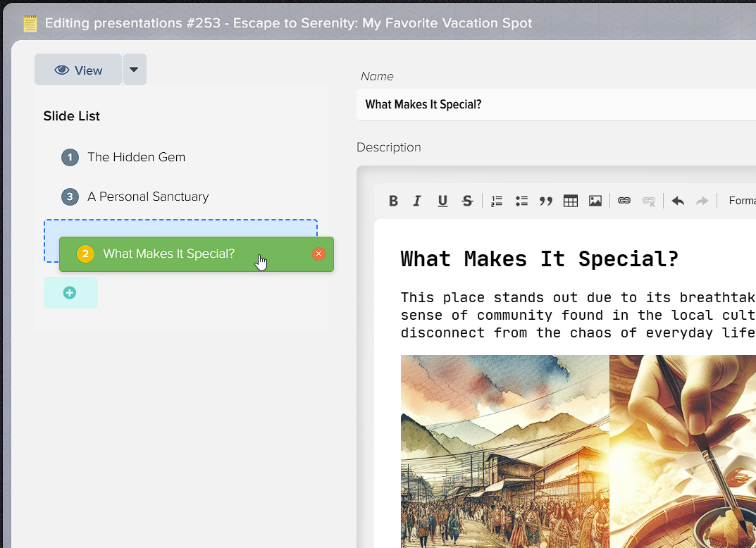Click the Name field label
Image resolution: width=756 pixels, height=548 pixels.
pos(377,76)
